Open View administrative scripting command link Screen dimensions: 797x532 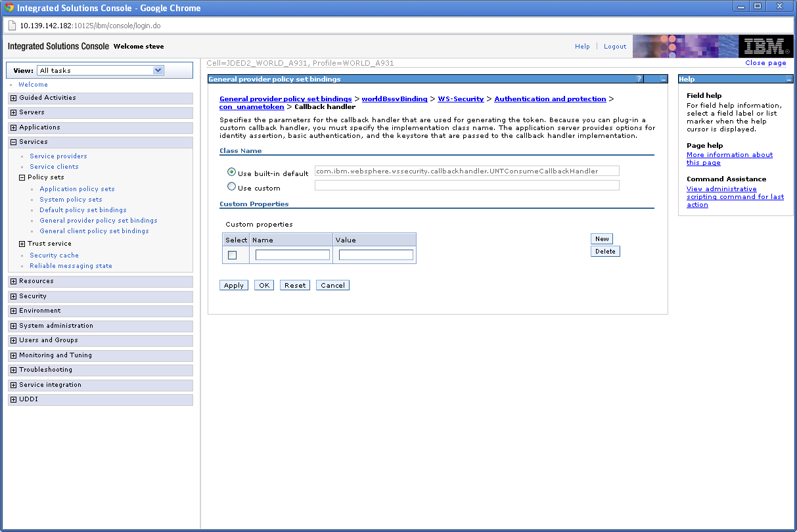(735, 197)
